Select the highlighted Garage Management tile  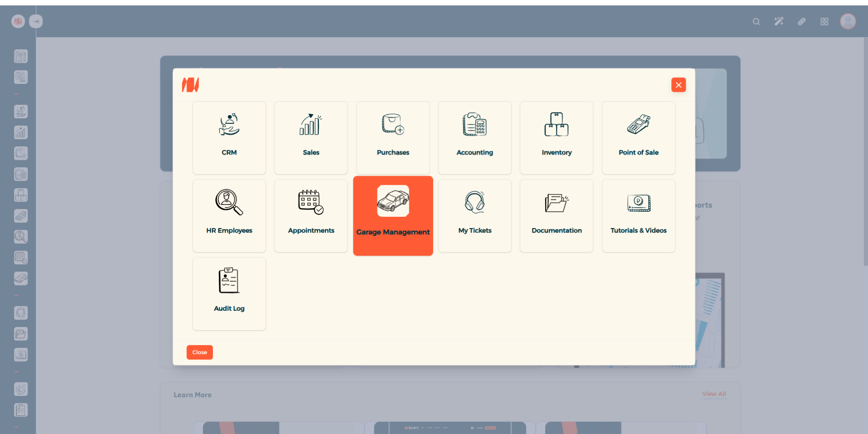[393, 215]
